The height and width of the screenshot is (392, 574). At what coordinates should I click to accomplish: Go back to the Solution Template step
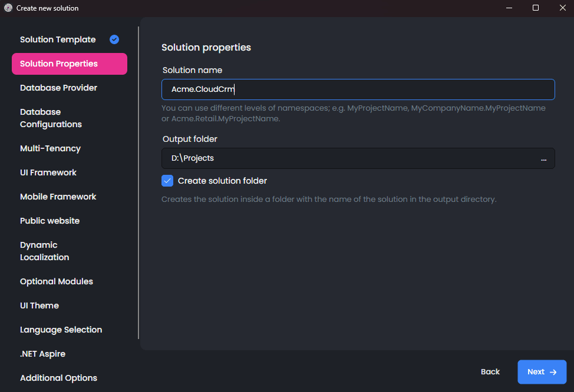pos(57,39)
